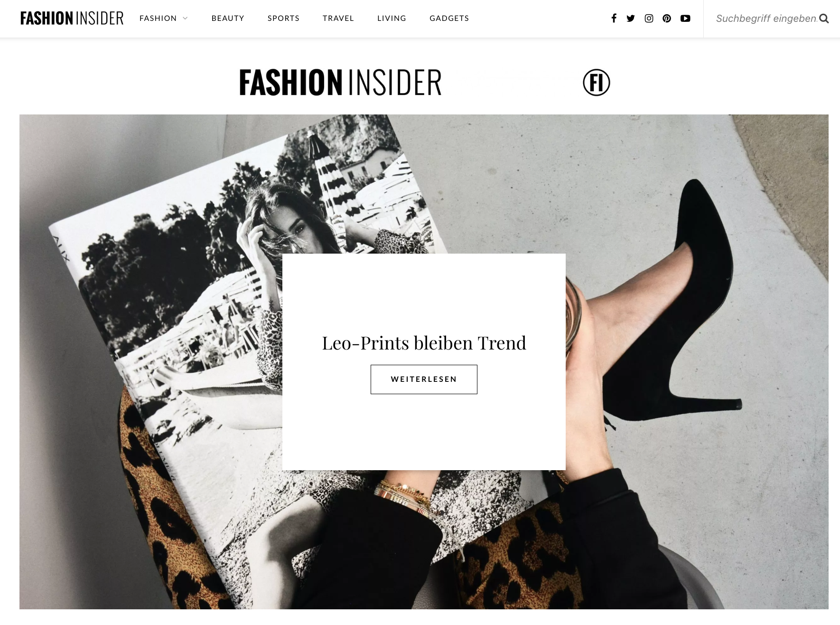This screenshot has width=840, height=625.
Task: Open the Twitter social icon
Action: coord(631,19)
